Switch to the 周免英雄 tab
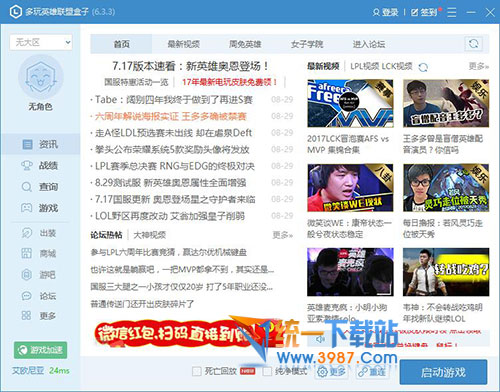Screen dimensions: 500x392 click(x=245, y=44)
